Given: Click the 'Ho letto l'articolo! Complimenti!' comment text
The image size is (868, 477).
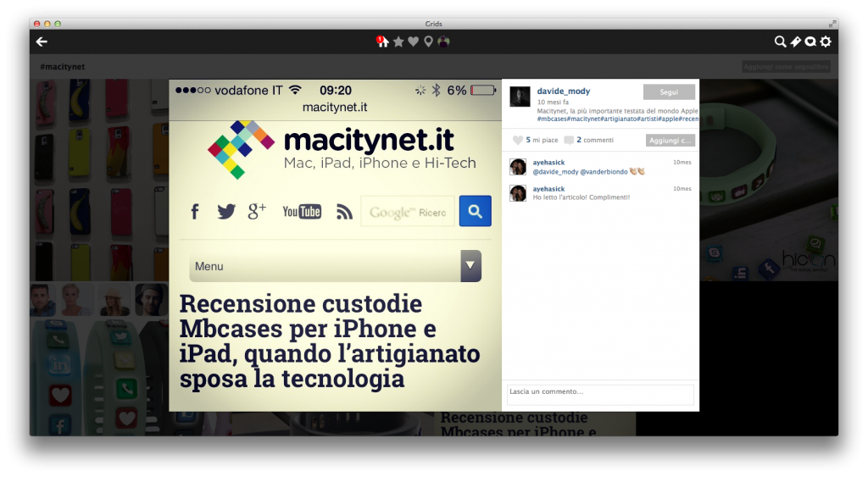Looking at the screenshot, I should point(581,197).
